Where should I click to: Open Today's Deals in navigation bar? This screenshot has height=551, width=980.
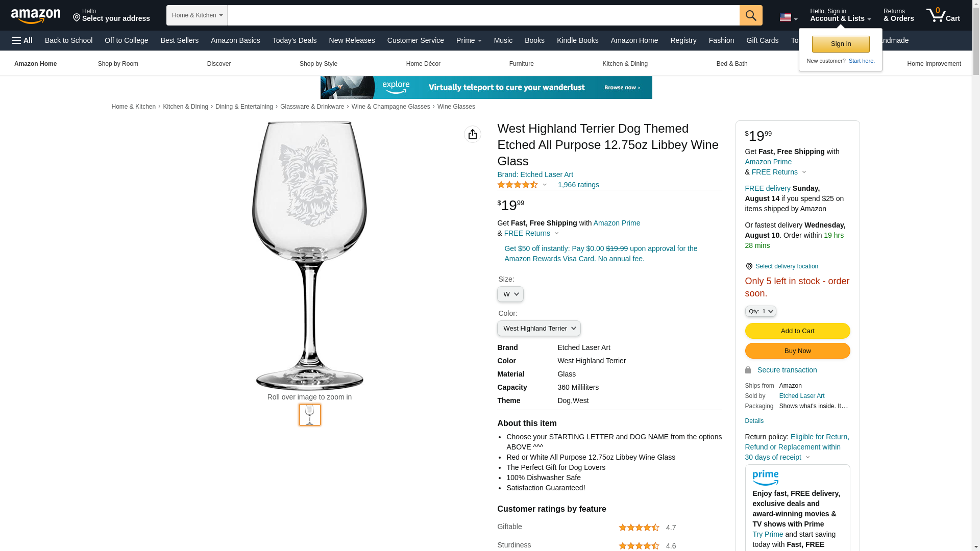[x=295, y=40]
